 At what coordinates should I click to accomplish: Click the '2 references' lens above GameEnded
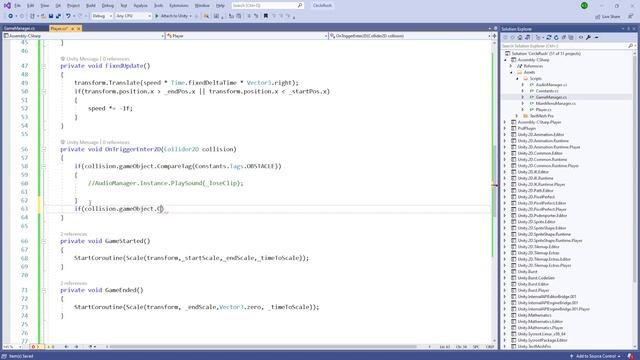pos(74,283)
